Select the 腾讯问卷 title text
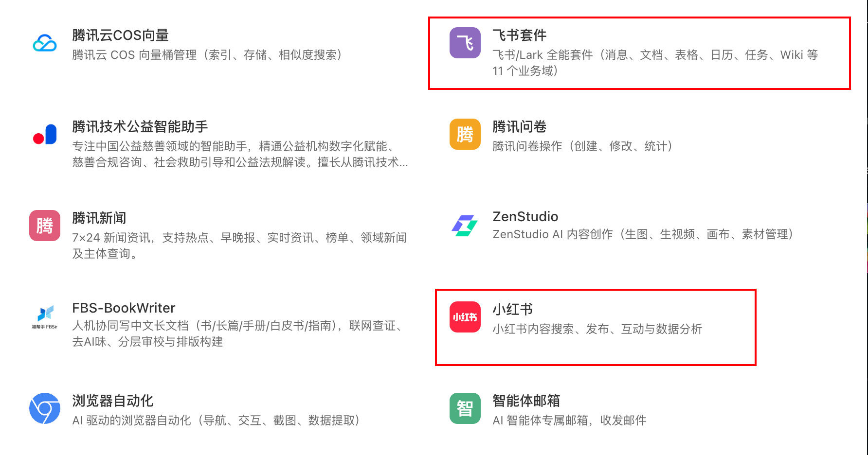The height and width of the screenshot is (455, 868). [x=519, y=127]
